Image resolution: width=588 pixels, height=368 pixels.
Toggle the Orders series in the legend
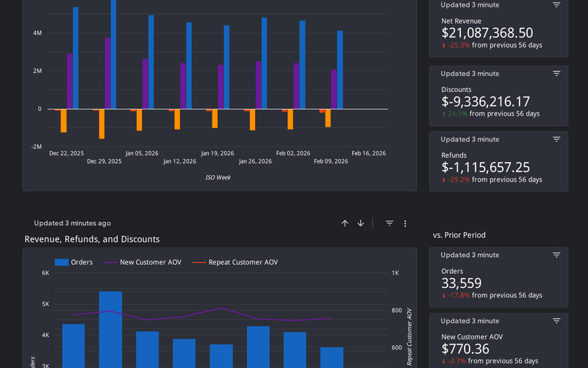point(81,262)
